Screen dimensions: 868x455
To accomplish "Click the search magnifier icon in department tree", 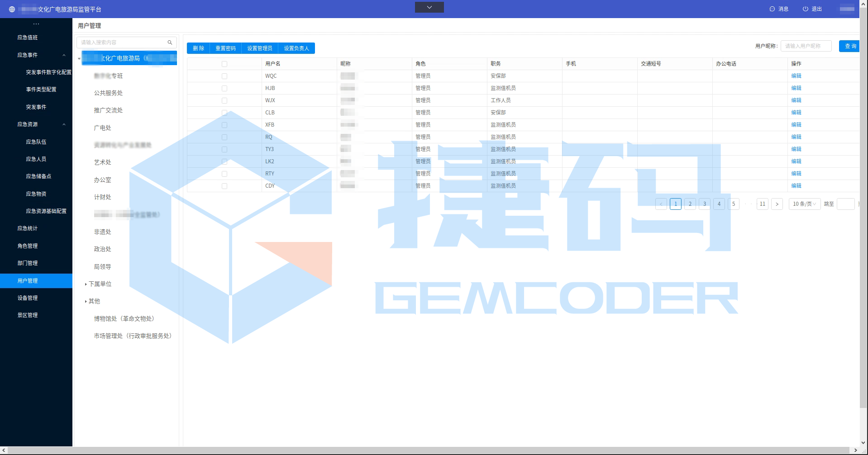I will click(170, 43).
